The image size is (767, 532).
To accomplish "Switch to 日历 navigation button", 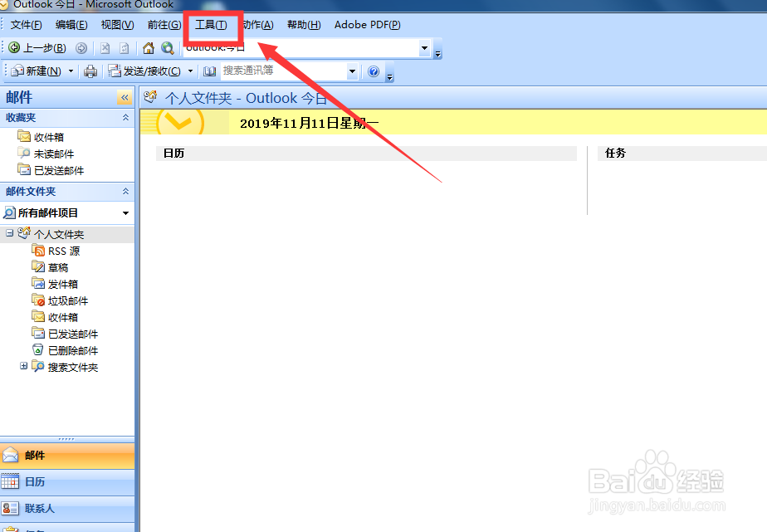I will coord(67,482).
